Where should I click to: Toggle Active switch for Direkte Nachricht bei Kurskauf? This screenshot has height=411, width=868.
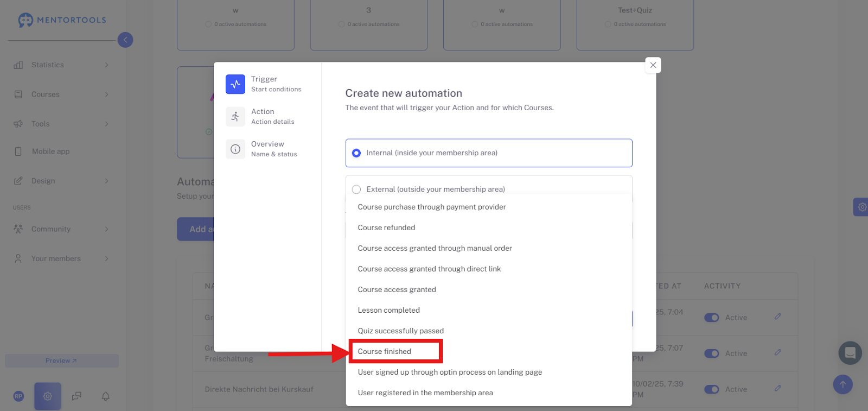pos(712,389)
